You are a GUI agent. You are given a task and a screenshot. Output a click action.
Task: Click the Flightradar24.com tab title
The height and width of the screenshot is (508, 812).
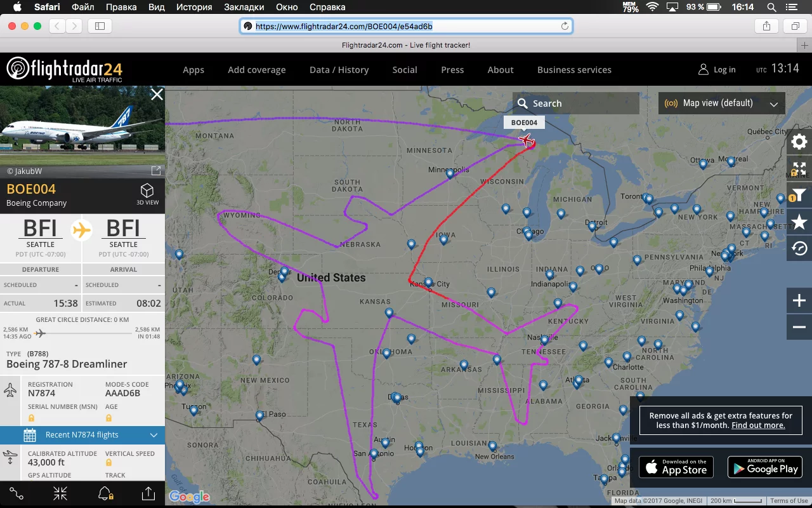406,45
